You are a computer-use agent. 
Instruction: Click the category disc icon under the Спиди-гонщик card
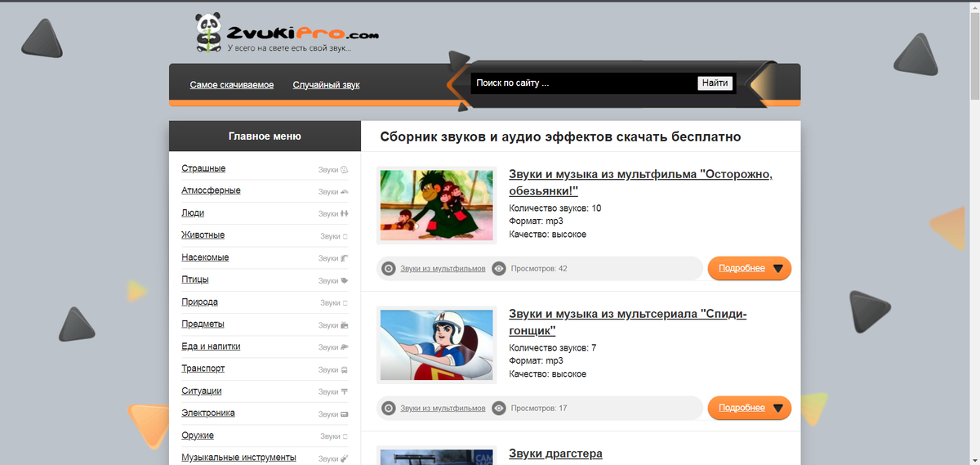pos(389,408)
